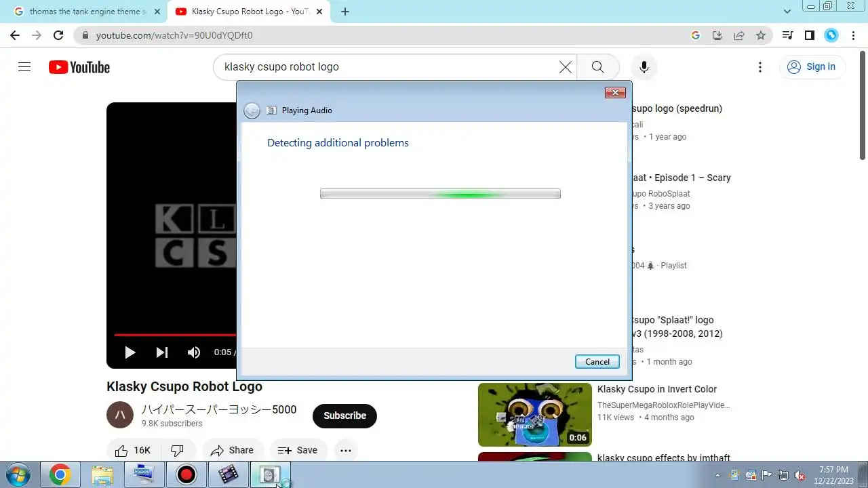
Task: Click the red video progress bar
Action: [175, 335]
